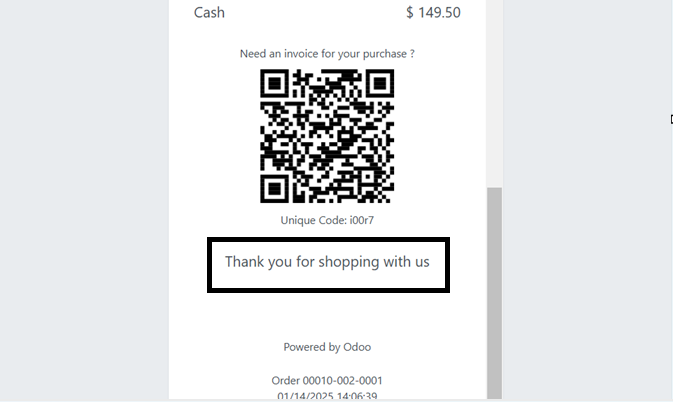The width and height of the screenshot is (673, 402).
Task: Click the QR code's top-right finder square
Action: coord(379,84)
